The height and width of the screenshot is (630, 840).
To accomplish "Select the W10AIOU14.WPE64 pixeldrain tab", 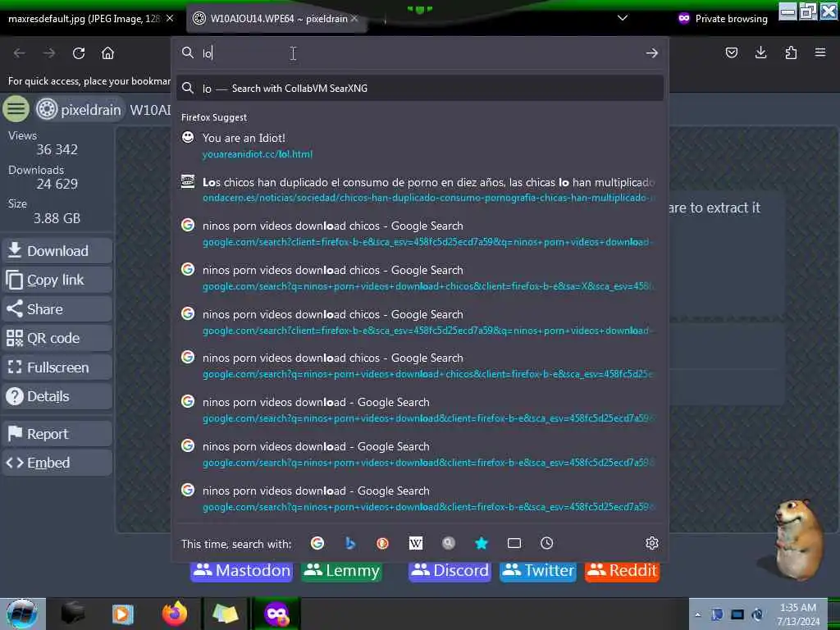I will tap(276, 19).
